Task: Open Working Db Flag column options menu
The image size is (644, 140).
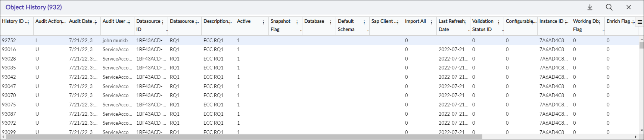Action: pos(600,22)
